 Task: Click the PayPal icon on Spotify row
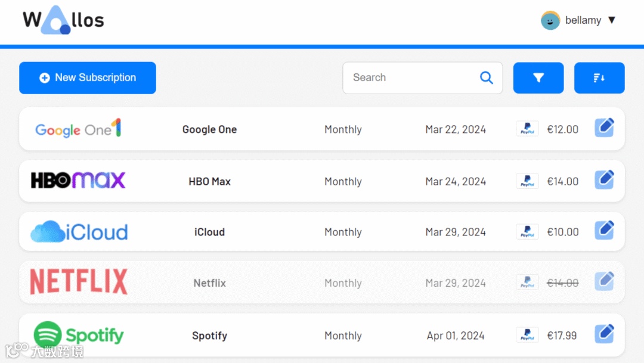click(527, 335)
